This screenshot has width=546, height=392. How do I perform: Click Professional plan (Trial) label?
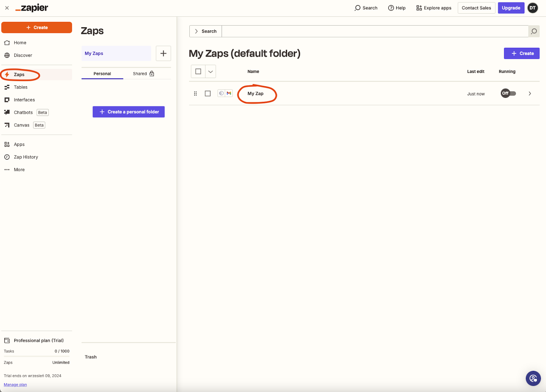[39, 341]
